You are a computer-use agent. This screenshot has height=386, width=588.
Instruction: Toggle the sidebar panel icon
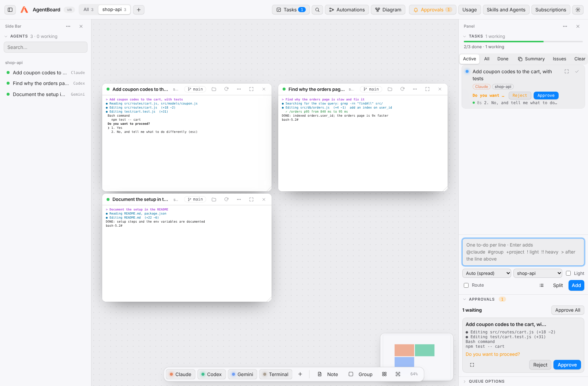click(x=10, y=10)
